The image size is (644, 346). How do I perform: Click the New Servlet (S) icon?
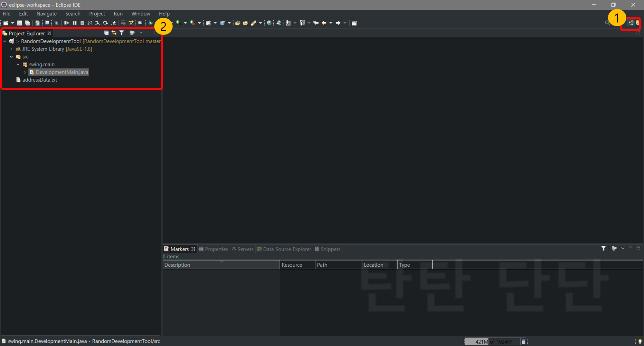coord(223,23)
